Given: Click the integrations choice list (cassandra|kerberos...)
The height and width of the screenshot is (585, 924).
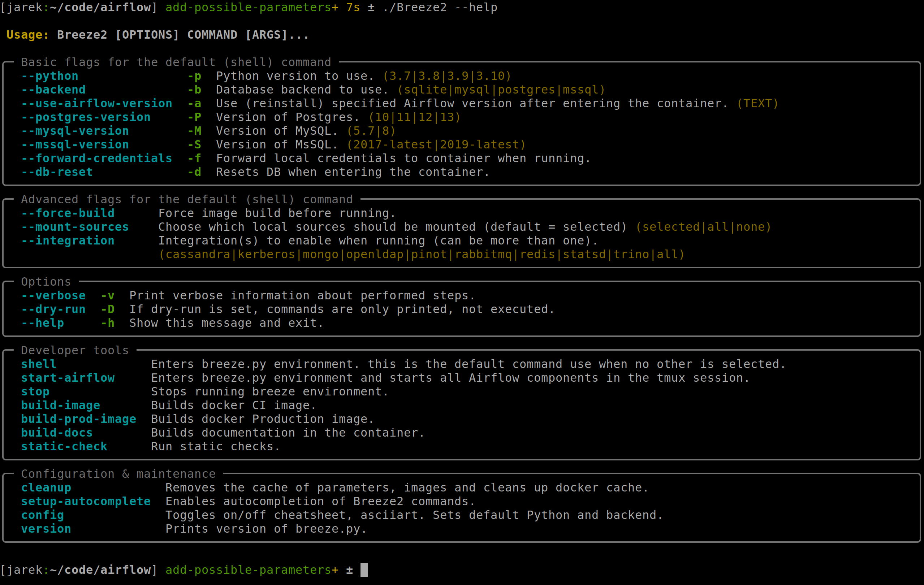Looking at the screenshot, I should click(x=421, y=255).
